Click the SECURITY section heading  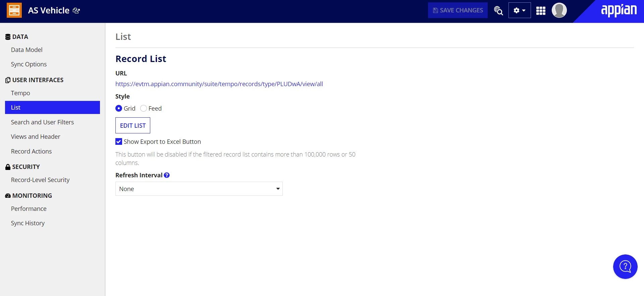click(26, 167)
